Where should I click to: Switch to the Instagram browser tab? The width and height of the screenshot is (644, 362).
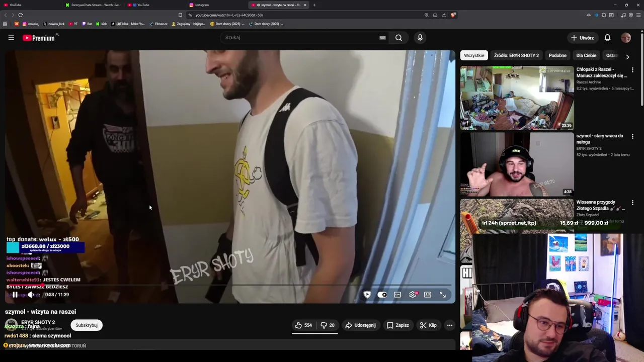pos(216,5)
